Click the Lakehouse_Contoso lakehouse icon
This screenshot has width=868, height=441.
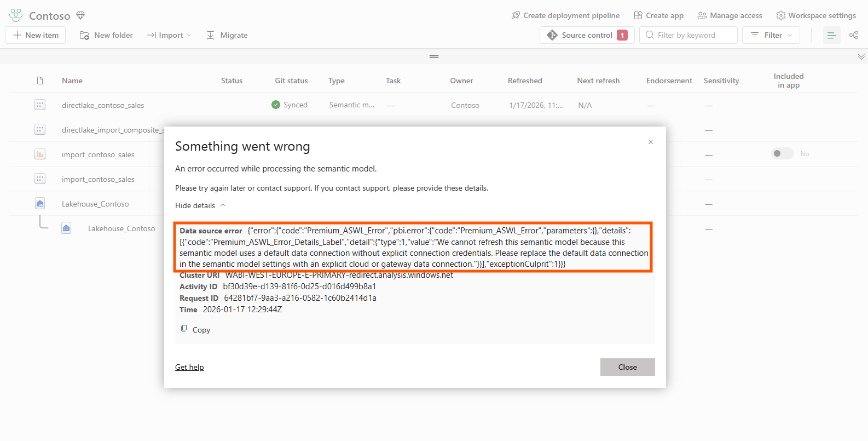click(40, 203)
